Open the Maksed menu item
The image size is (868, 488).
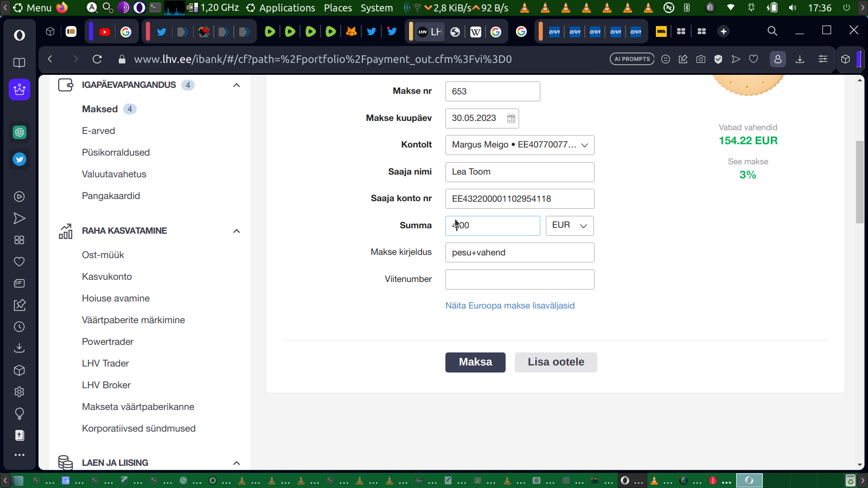[x=100, y=109]
